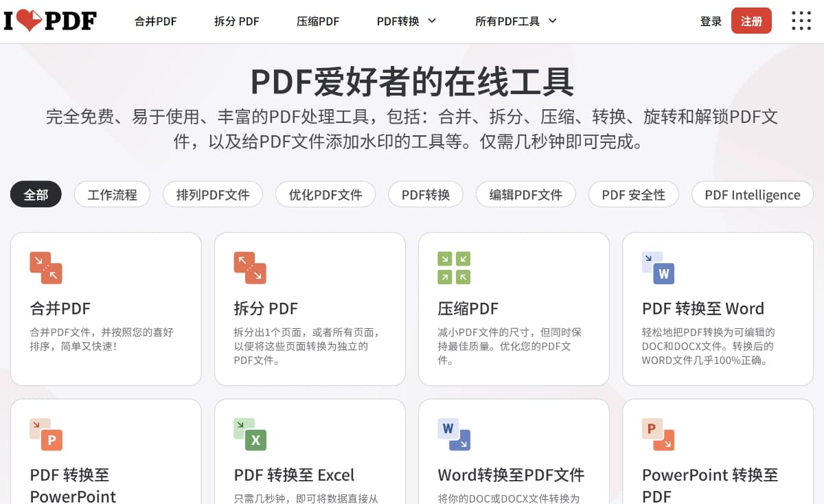Click the Word转换至PDF文件 icon

[454, 435]
